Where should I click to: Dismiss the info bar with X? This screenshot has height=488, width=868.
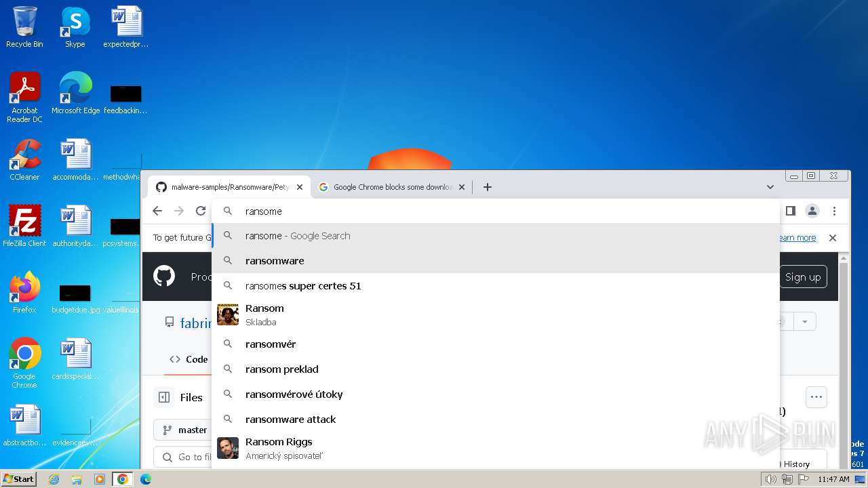(833, 238)
